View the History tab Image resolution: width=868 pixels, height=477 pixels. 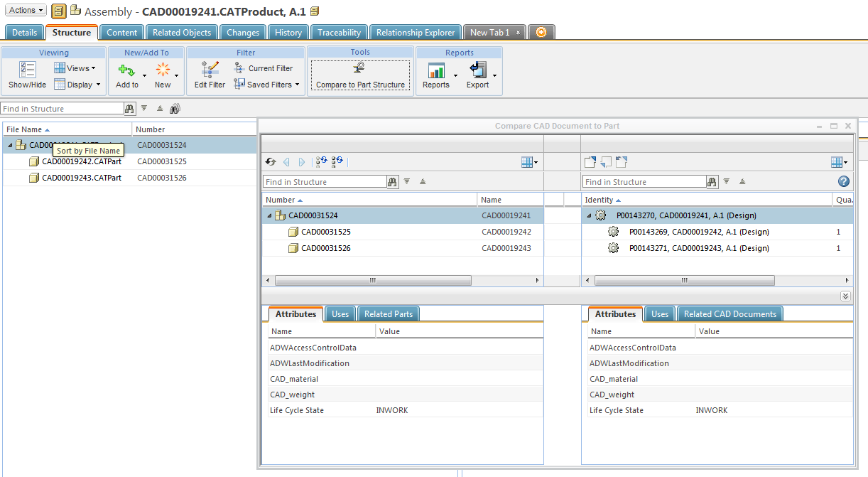click(288, 33)
